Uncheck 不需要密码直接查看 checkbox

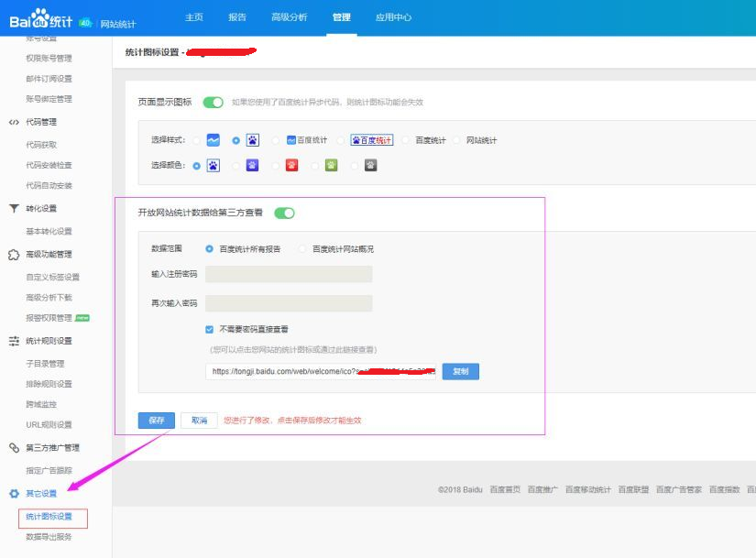point(210,329)
